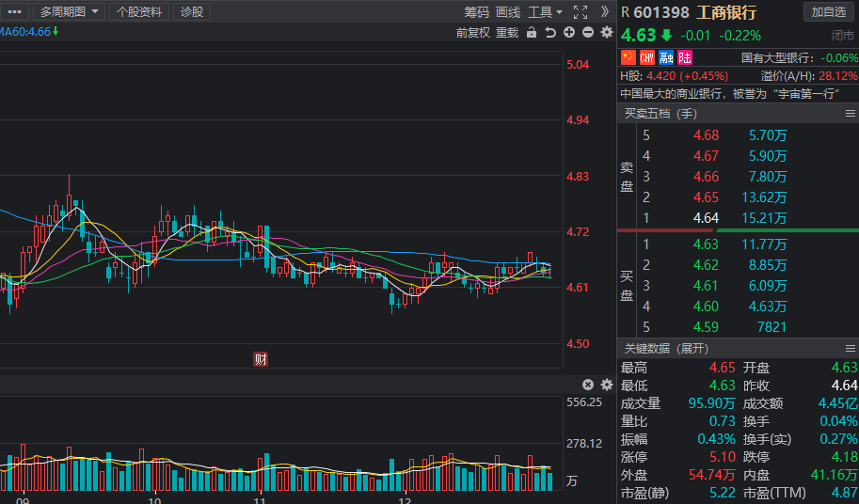The height and width of the screenshot is (504, 859).
Task: Expand more toolbar options chevron
Action: (604, 11)
